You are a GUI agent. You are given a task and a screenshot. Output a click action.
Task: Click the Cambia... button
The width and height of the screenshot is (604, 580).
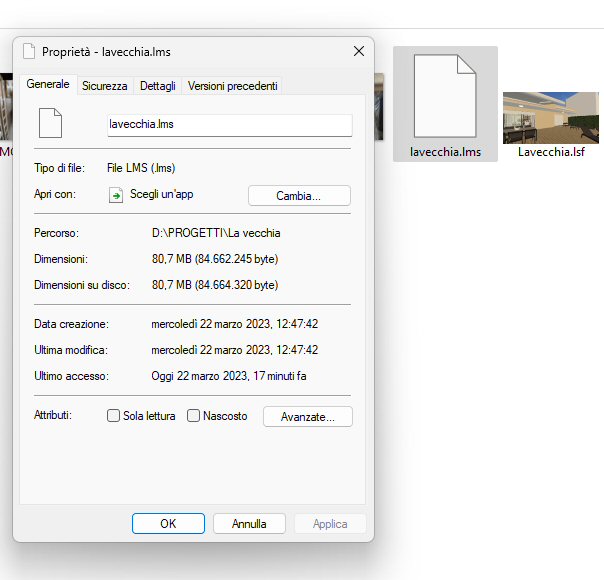tap(299, 196)
